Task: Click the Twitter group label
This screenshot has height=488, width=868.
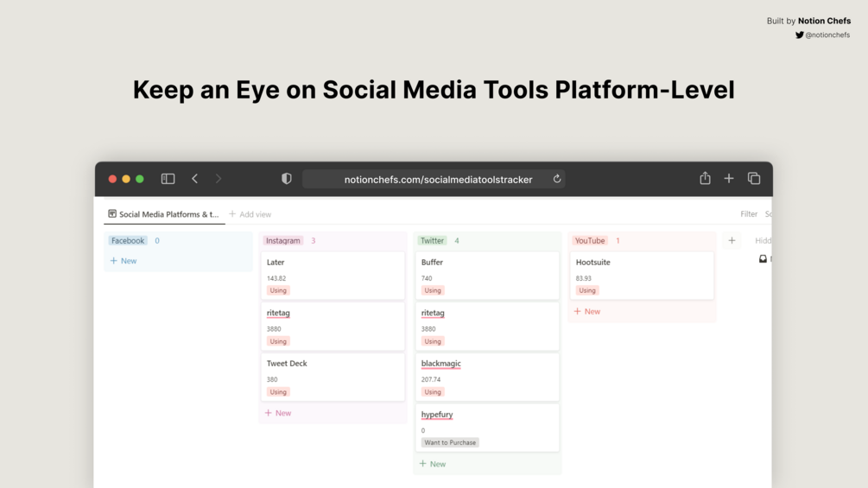Action: coord(432,241)
